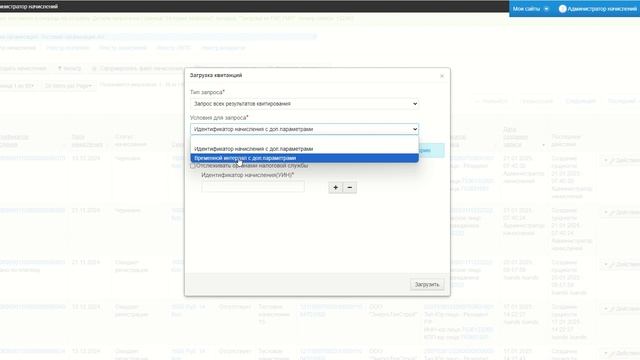
Task: Open Действия menu in third table row
Action: [x=620, y=264]
